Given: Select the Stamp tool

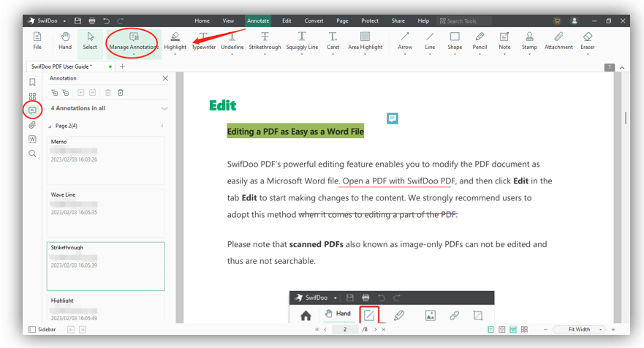Looking at the screenshot, I should [529, 41].
